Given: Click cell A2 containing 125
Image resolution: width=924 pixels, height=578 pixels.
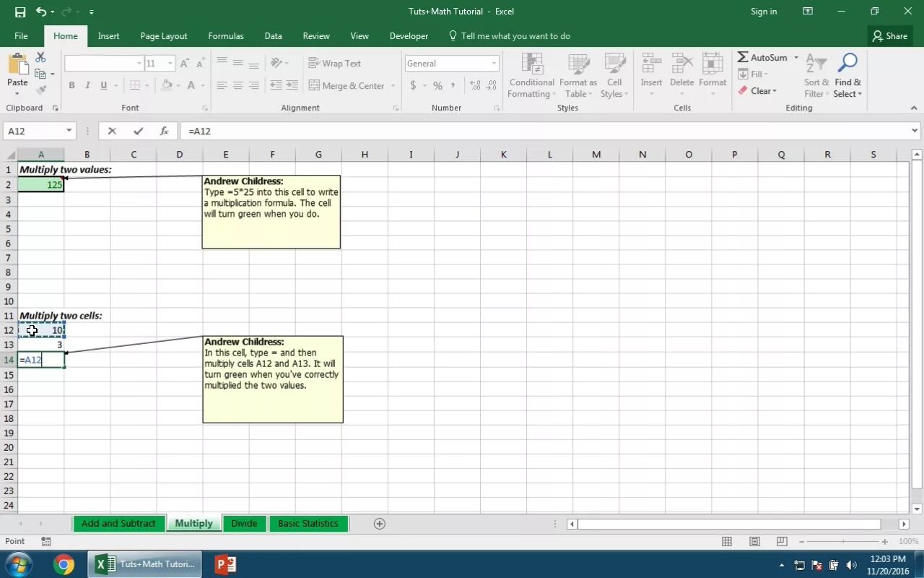Looking at the screenshot, I should (x=41, y=185).
